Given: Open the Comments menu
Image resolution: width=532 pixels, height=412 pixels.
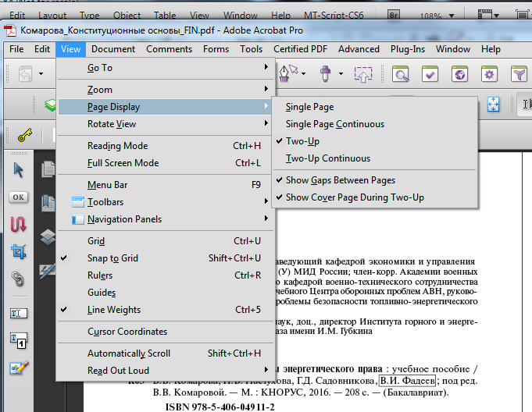Looking at the screenshot, I should [169, 49].
